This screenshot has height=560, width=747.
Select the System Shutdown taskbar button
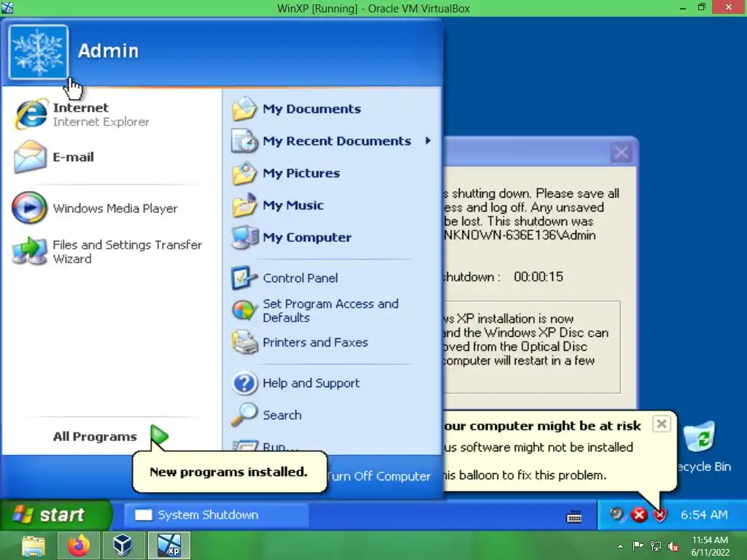click(217, 515)
